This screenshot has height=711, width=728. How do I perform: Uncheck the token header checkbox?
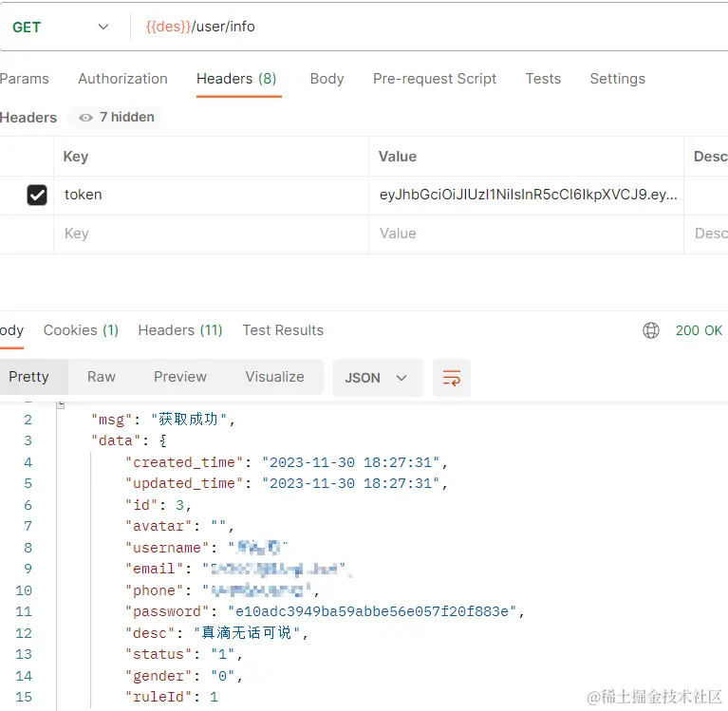[x=37, y=195]
